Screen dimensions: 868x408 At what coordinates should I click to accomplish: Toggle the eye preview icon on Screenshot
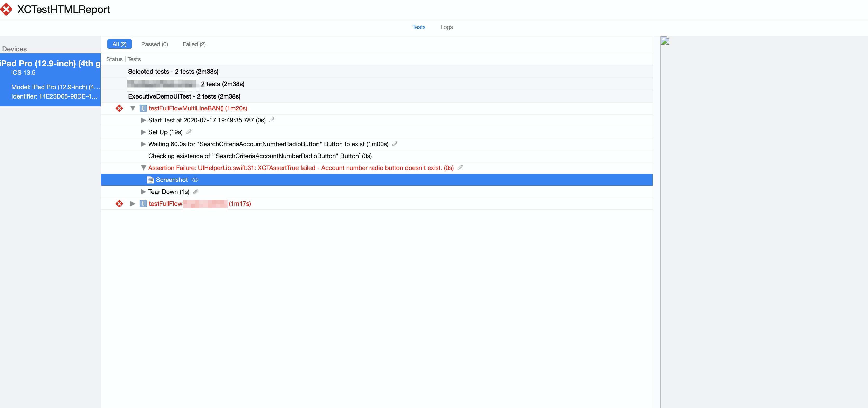pyautogui.click(x=195, y=180)
